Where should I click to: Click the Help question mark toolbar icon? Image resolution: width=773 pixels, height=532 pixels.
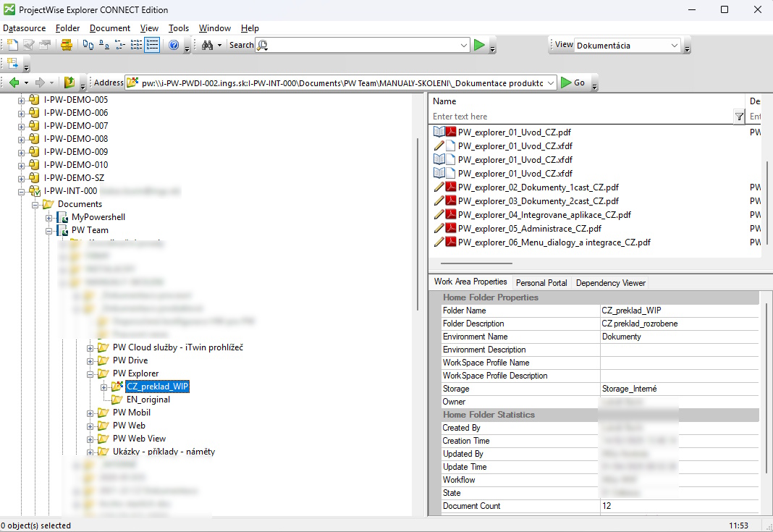pyautogui.click(x=174, y=44)
